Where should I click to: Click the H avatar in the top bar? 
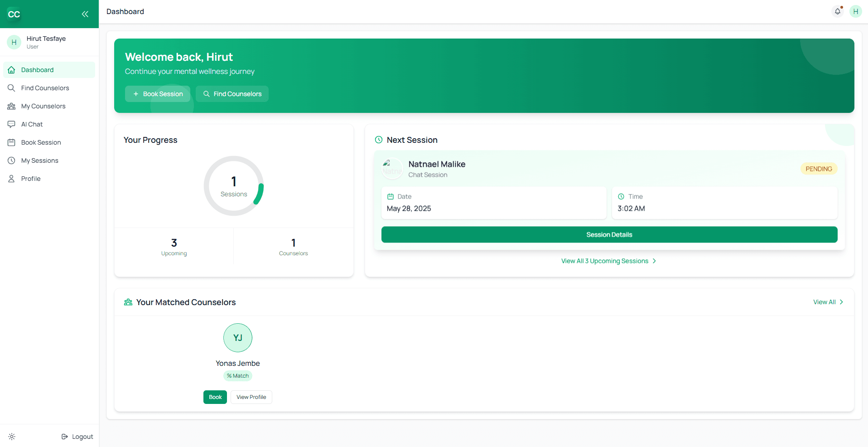coord(856,11)
